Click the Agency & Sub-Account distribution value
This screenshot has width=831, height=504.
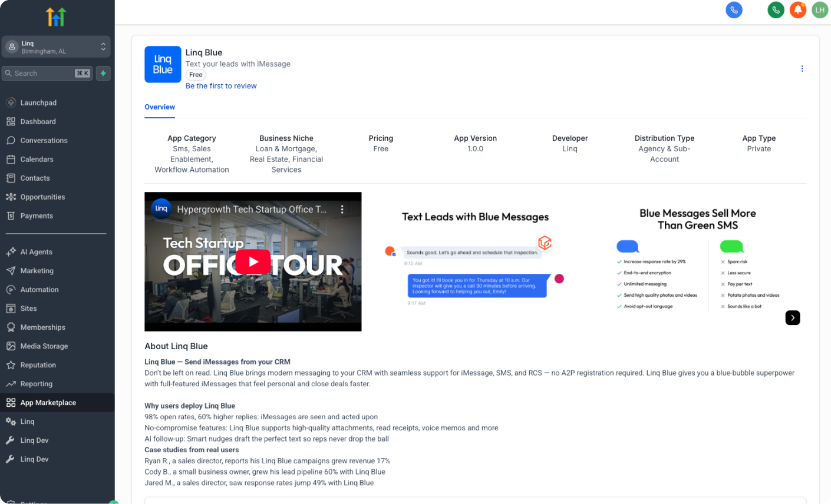(664, 154)
